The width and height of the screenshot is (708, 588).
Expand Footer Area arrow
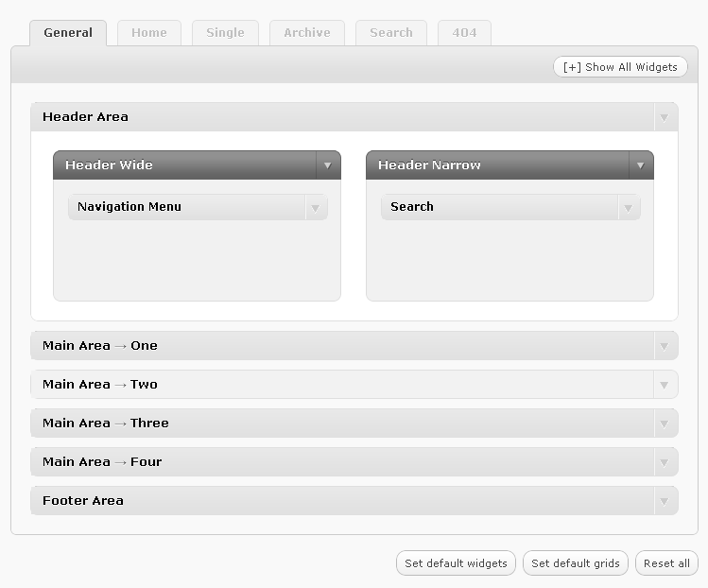pyautogui.click(x=665, y=501)
